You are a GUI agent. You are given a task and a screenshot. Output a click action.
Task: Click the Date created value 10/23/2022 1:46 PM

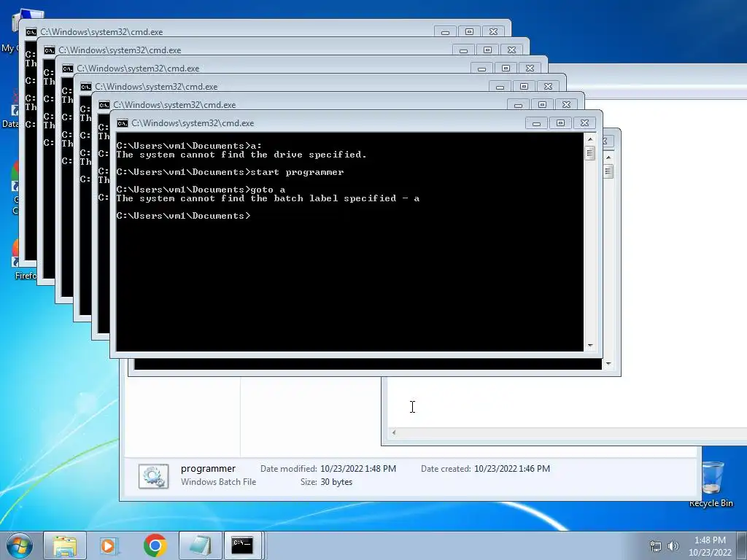tap(511, 469)
